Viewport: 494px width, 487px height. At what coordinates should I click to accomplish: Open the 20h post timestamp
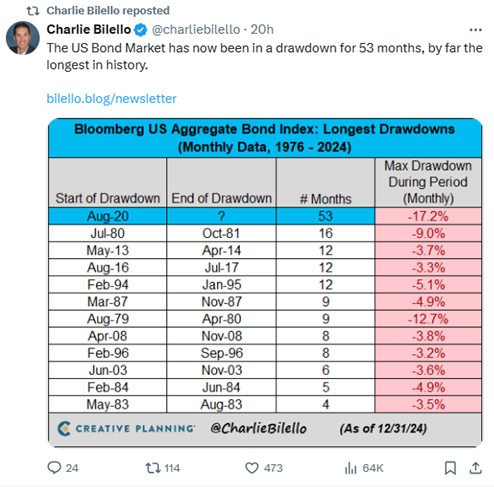coord(262,30)
